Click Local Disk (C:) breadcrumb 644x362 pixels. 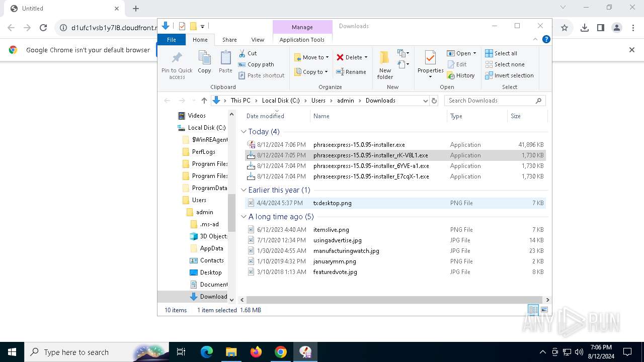281,101
